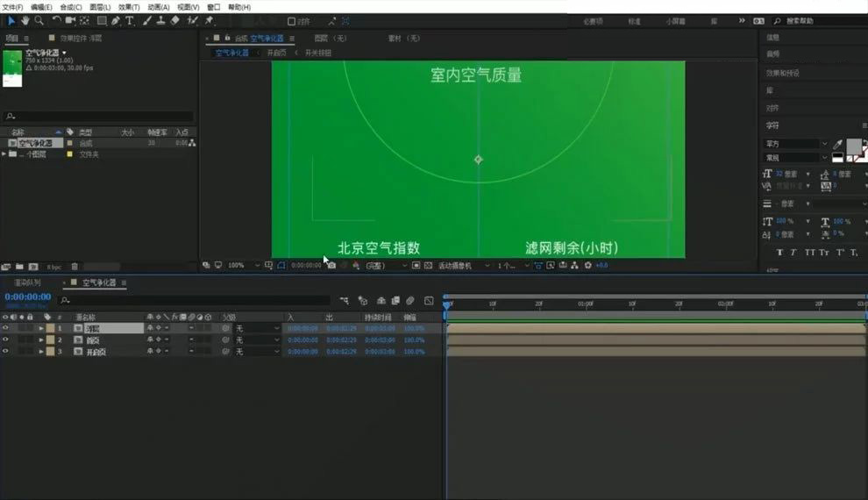
Task: Toggle transparency grid icon in viewer
Action: (x=428, y=266)
